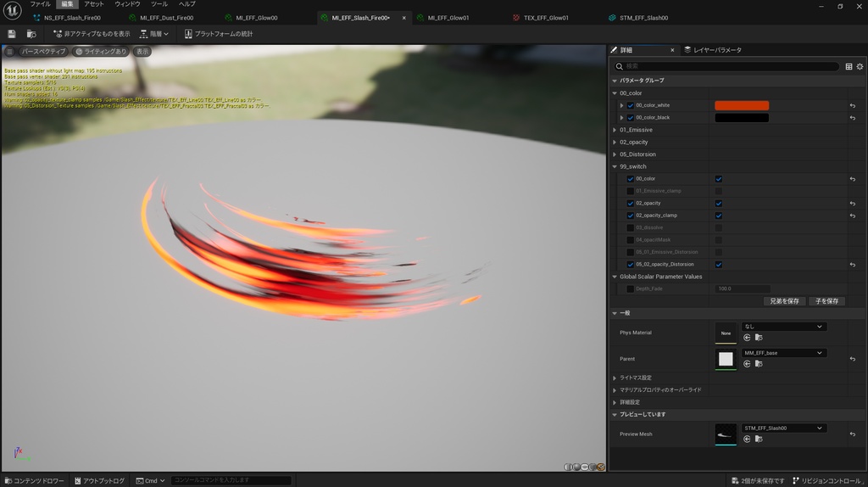Toggle the 00_color_white override checkbox

(630, 105)
